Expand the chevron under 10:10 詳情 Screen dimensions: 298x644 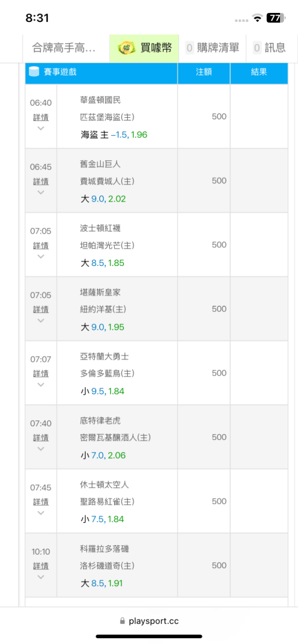point(41,576)
